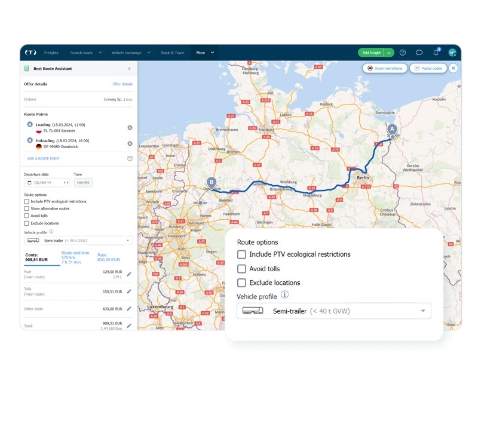The width and height of the screenshot is (478, 448).
Task: Edit the Other costs pencil icon
Action: click(129, 309)
